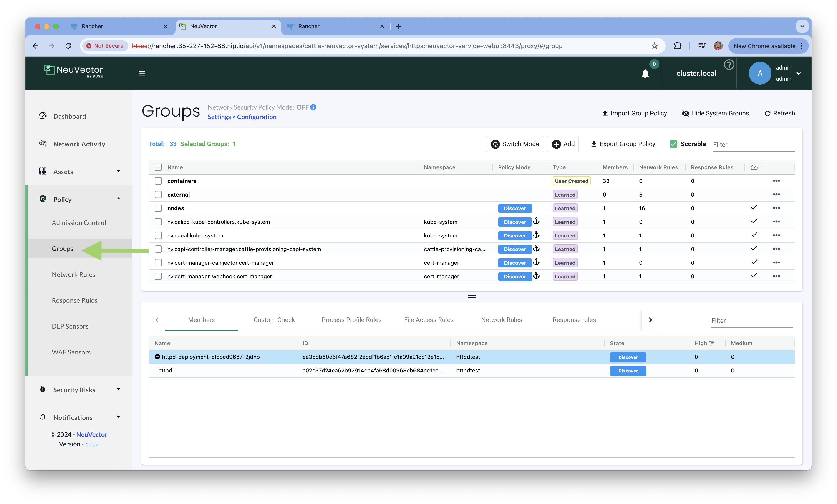The height and width of the screenshot is (504, 837).
Task: Uncheck the Scorable checkbox
Action: (673, 144)
